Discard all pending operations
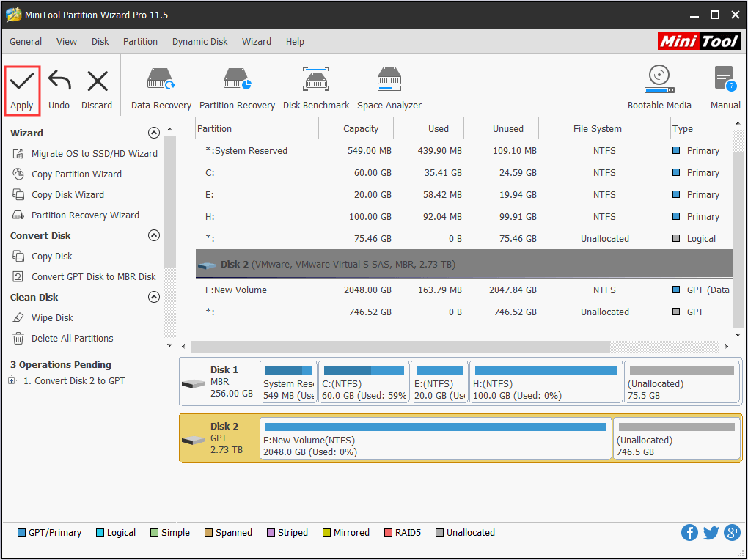The width and height of the screenshot is (748, 560). pyautogui.click(x=97, y=90)
